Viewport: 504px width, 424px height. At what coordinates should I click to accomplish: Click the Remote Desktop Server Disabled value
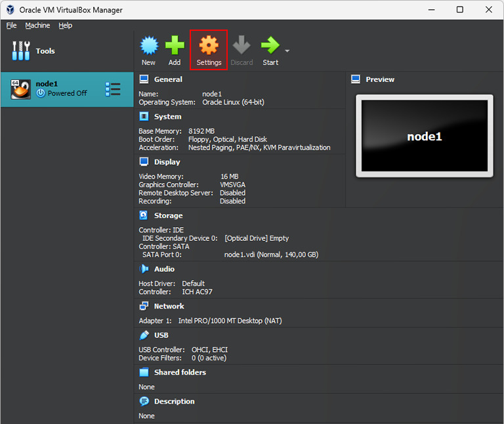(232, 193)
